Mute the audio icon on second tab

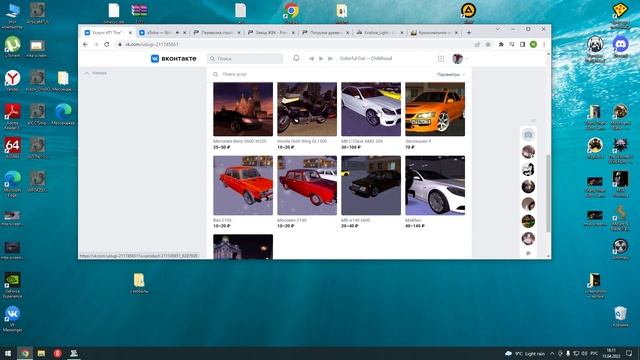coord(177,32)
